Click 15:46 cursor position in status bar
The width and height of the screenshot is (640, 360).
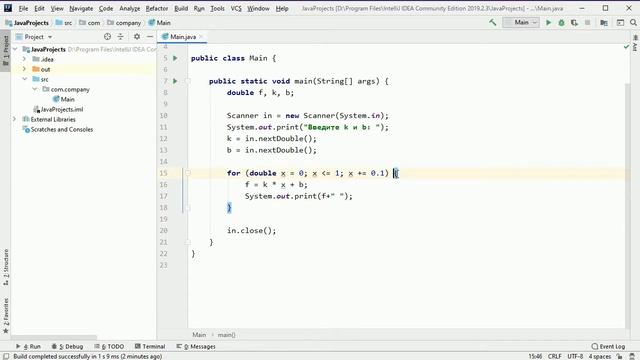[535, 356]
